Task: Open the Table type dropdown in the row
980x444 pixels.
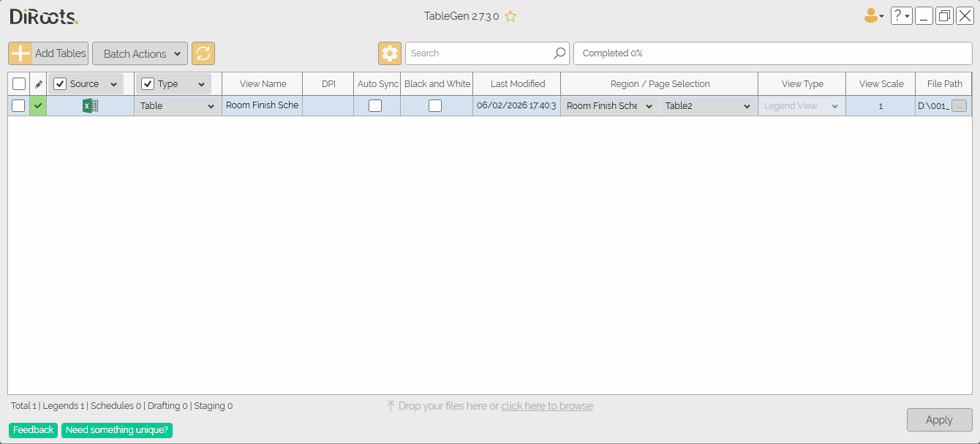Action: pyautogui.click(x=178, y=106)
